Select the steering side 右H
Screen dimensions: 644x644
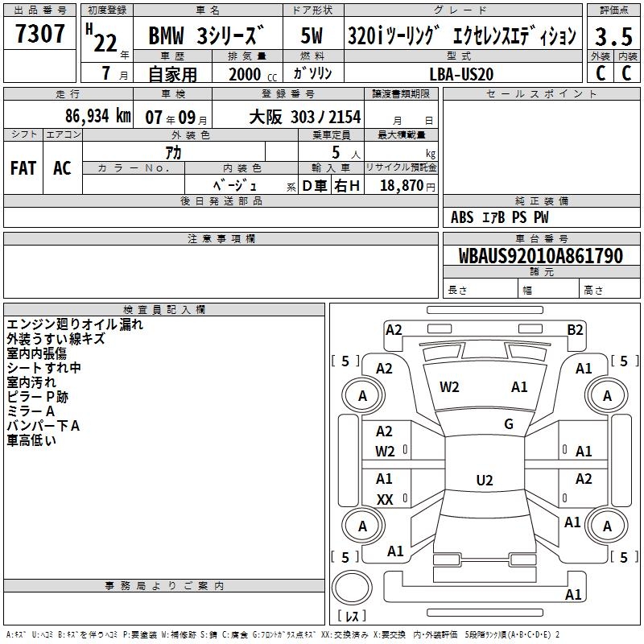(347, 186)
